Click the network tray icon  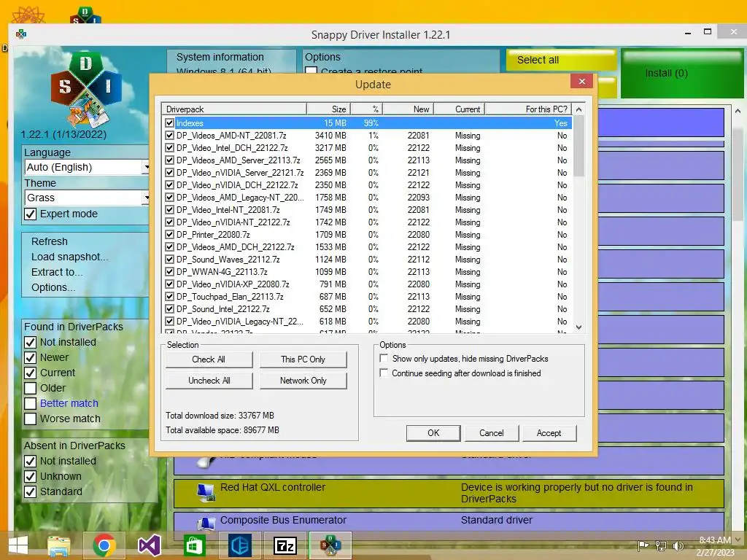click(x=661, y=545)
